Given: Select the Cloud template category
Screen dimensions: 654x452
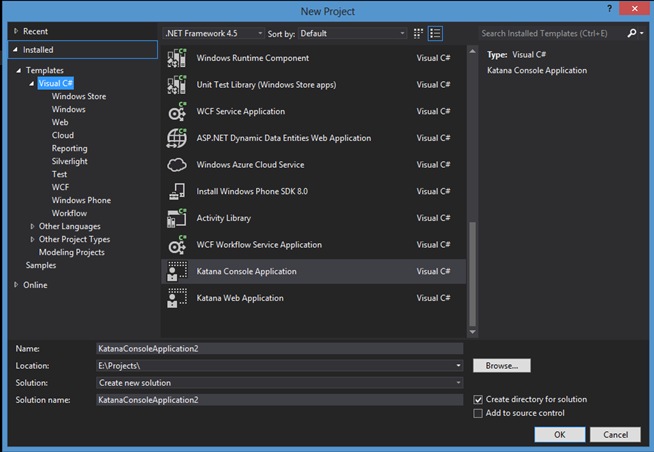Looking at the screenshot, I should (63, 135).
